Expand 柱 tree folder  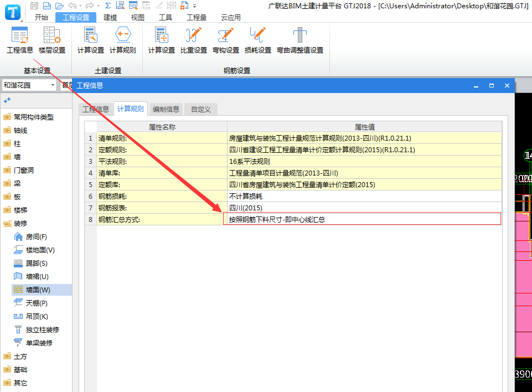pos(7,144)
